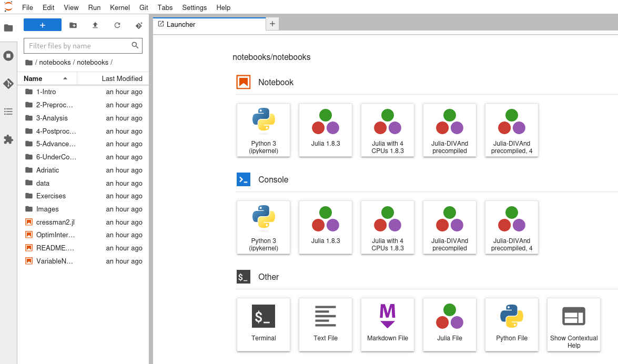The width and height of the screenshot is (618, 364).
Task: Open the Run menu
Action: point(94,7)
